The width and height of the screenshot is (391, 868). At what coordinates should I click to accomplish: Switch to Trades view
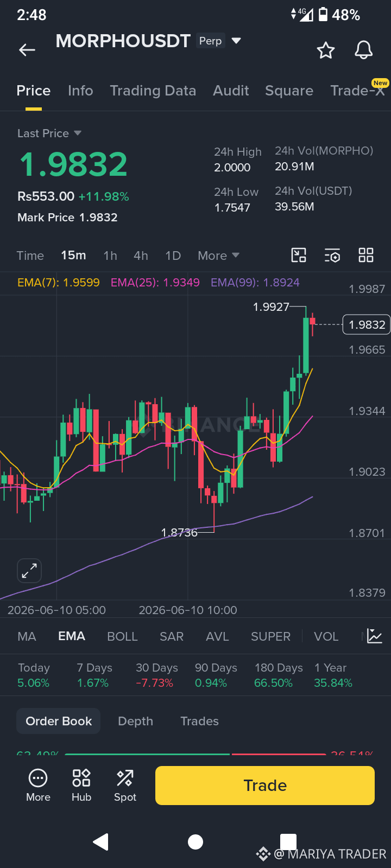pyautogui.click(x=199, y=721)
